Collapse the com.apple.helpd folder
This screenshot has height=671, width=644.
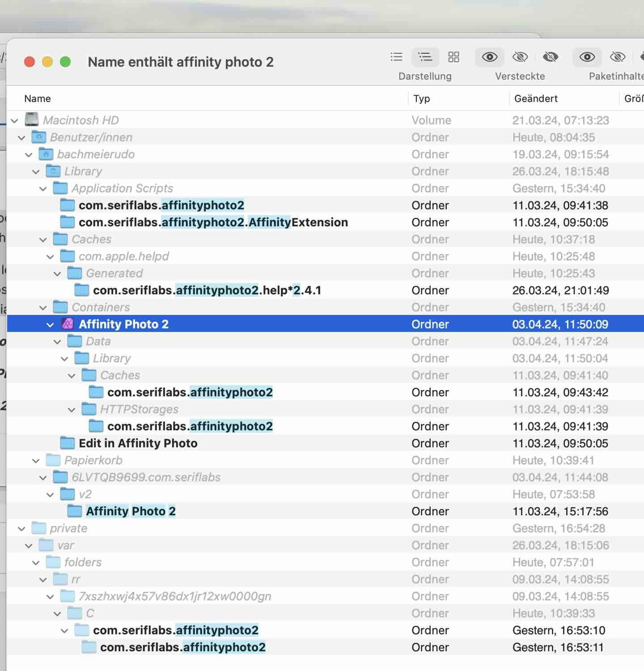[x=50, y=256]
